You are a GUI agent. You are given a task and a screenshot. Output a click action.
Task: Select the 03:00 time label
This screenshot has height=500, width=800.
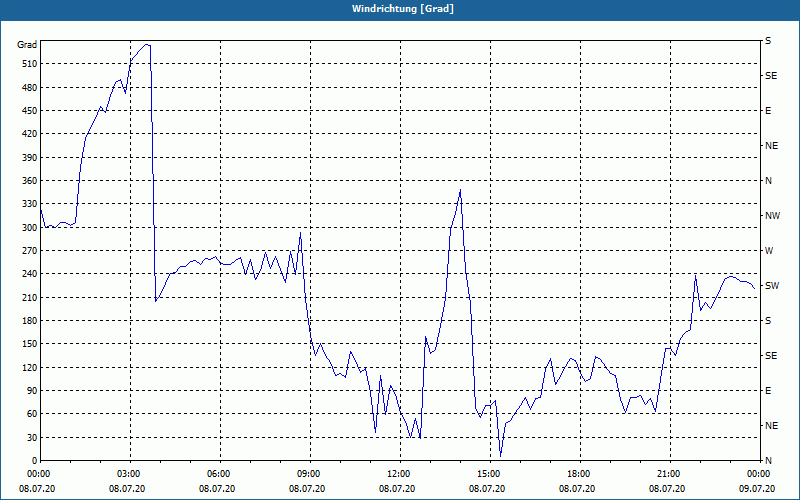pyautogui.click(x=128, y=474)
